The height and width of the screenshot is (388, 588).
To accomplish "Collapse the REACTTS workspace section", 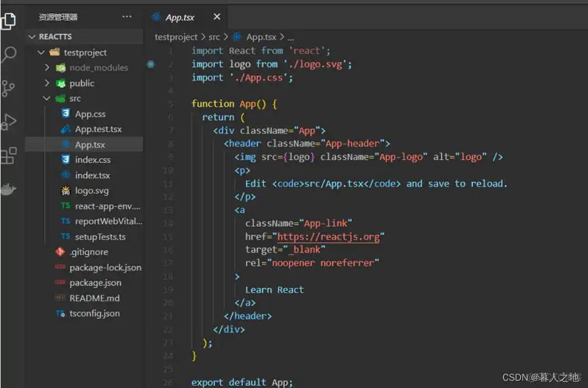I will pos(33,36).
